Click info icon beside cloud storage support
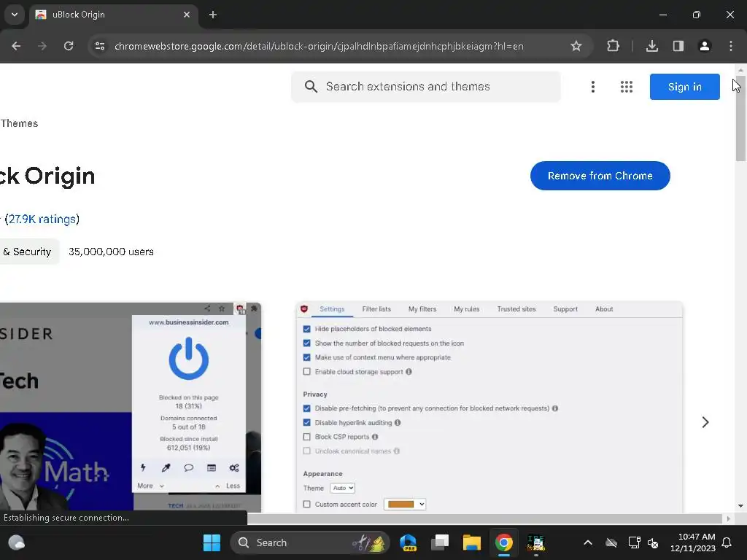 click(409, 372)
